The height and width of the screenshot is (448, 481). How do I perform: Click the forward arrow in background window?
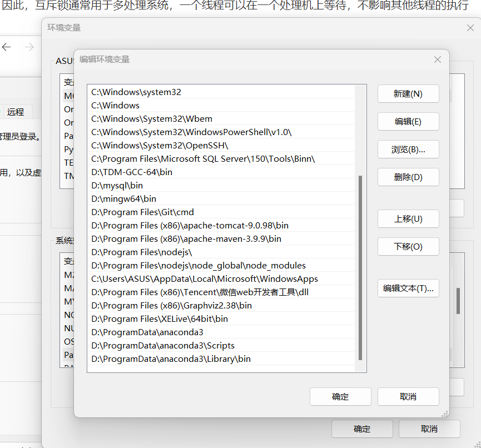(29, 47)
